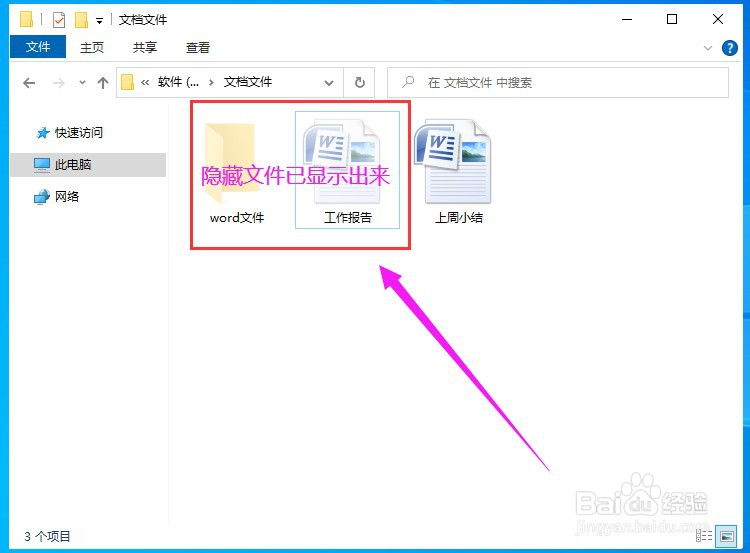Minimize the 文档文件 window

pyautogui.click(x=627, y=20)
